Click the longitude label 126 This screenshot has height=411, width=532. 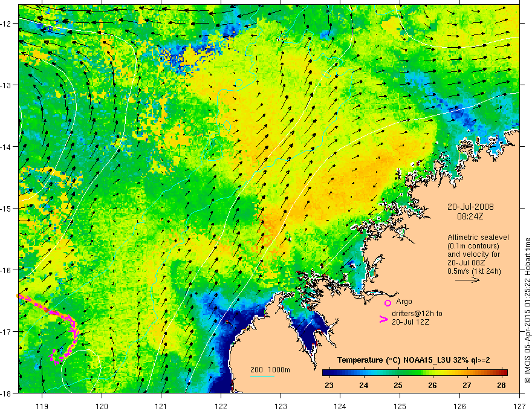pyautogui.click(x=459, y=406)
